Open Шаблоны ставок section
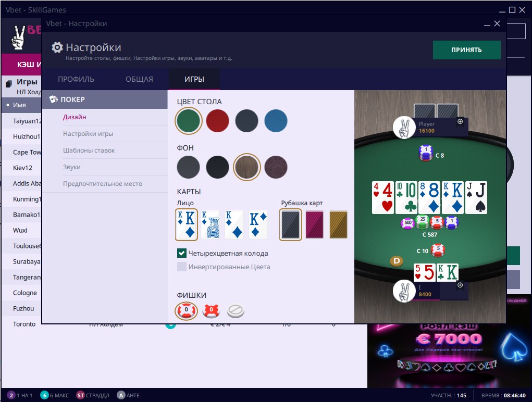 [89, 150]
